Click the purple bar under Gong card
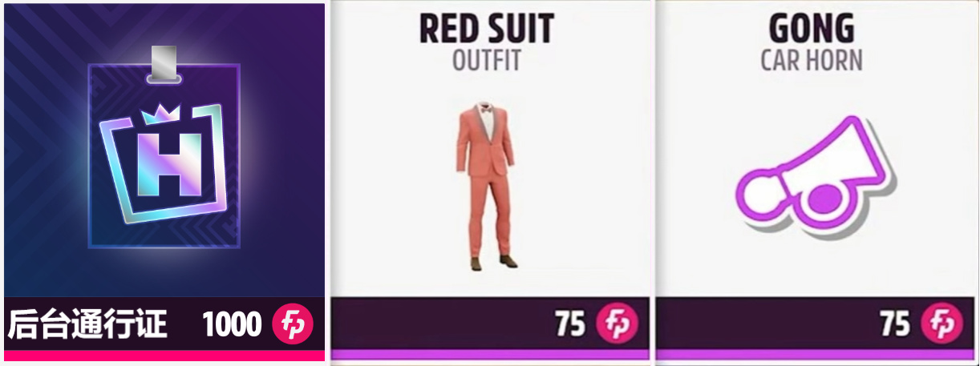The width and height of the screenshot is (980, 366). 814,355
